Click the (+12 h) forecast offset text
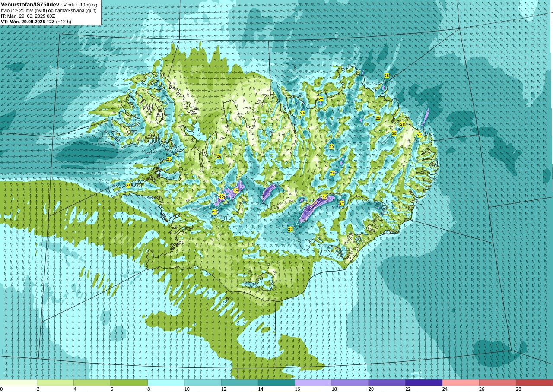This screenshot has height=392, width=553. (64, 21)
